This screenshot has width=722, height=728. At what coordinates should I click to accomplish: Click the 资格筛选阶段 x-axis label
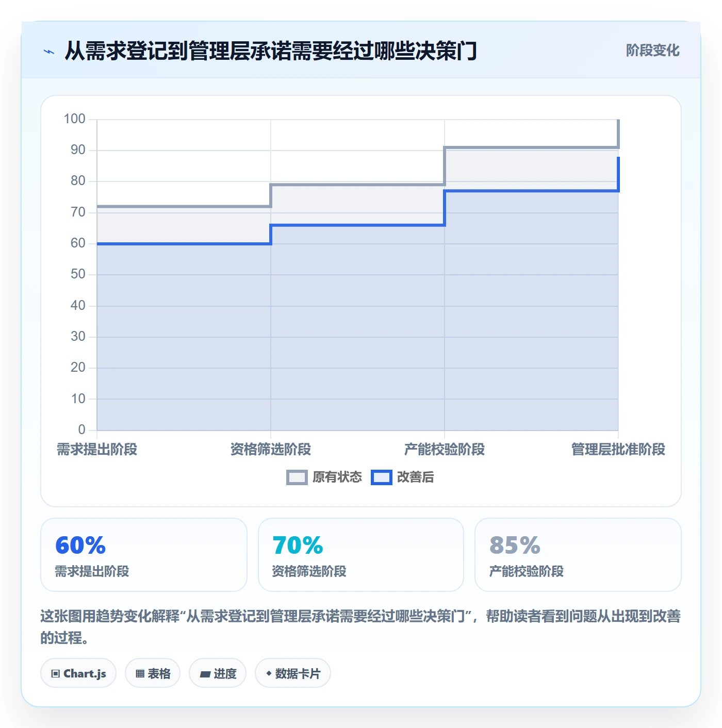point(271,450)
